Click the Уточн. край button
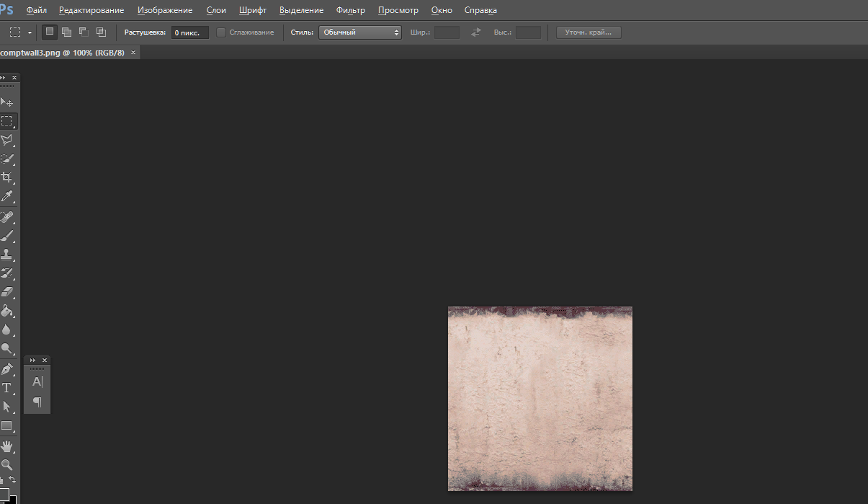 [588, 32]
